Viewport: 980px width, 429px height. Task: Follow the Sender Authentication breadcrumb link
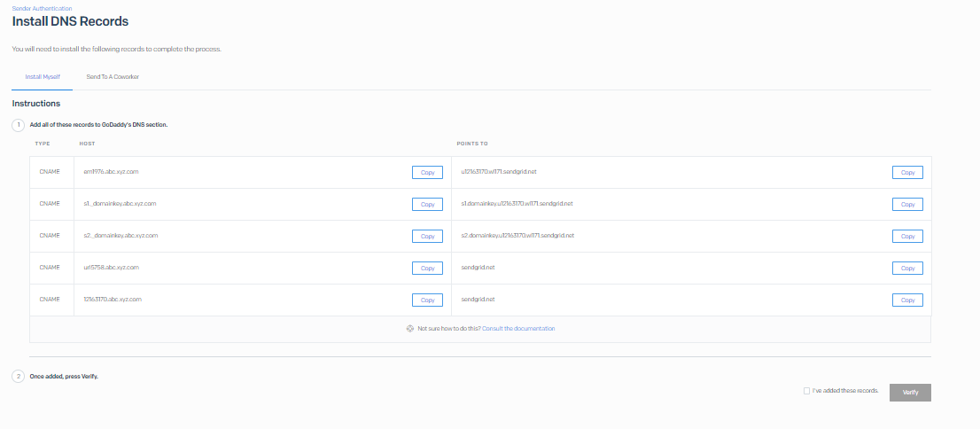(42, 9)
